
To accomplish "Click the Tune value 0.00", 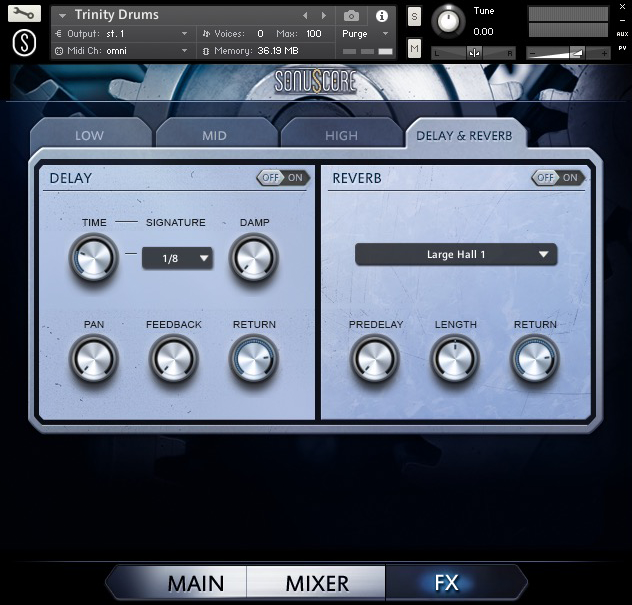I will pos(483,32).
